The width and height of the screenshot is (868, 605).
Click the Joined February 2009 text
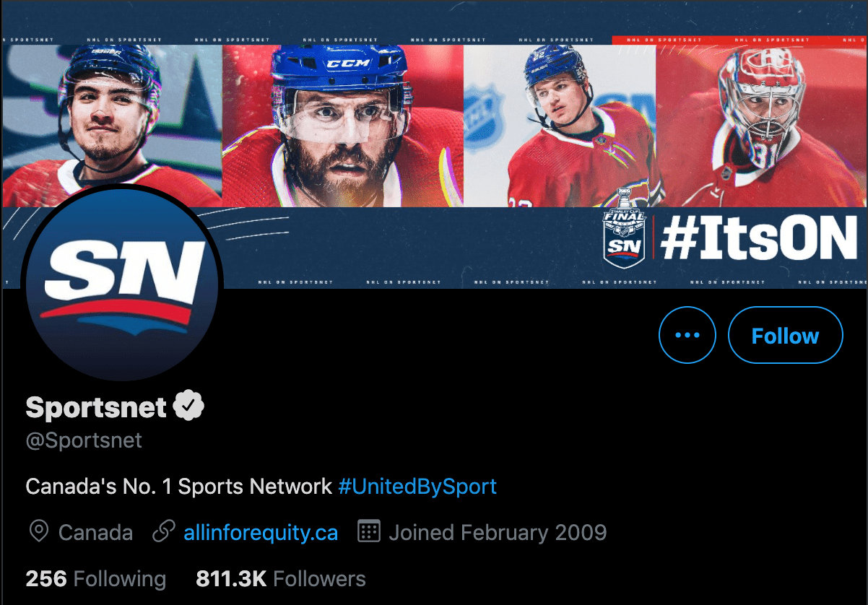498,532
